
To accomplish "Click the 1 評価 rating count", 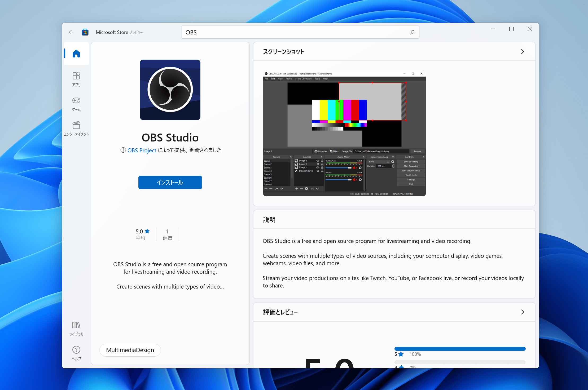I will [x=168, y=234].
